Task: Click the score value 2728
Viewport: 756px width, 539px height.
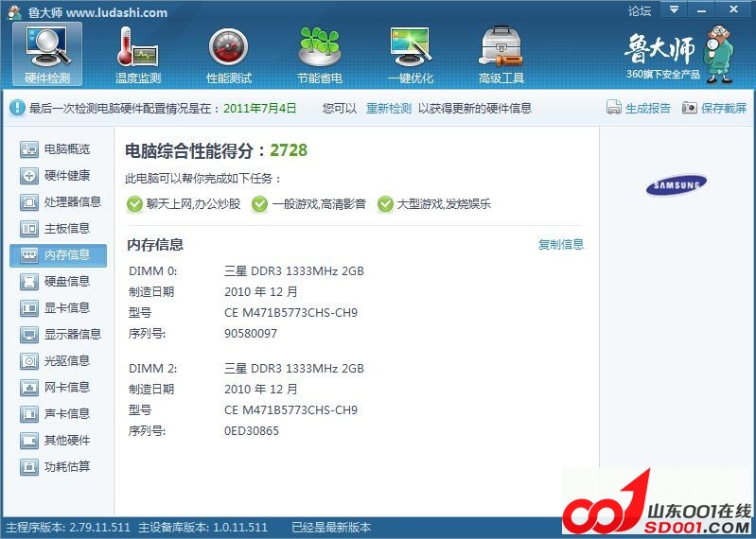Action: click(x=289, y=150)
